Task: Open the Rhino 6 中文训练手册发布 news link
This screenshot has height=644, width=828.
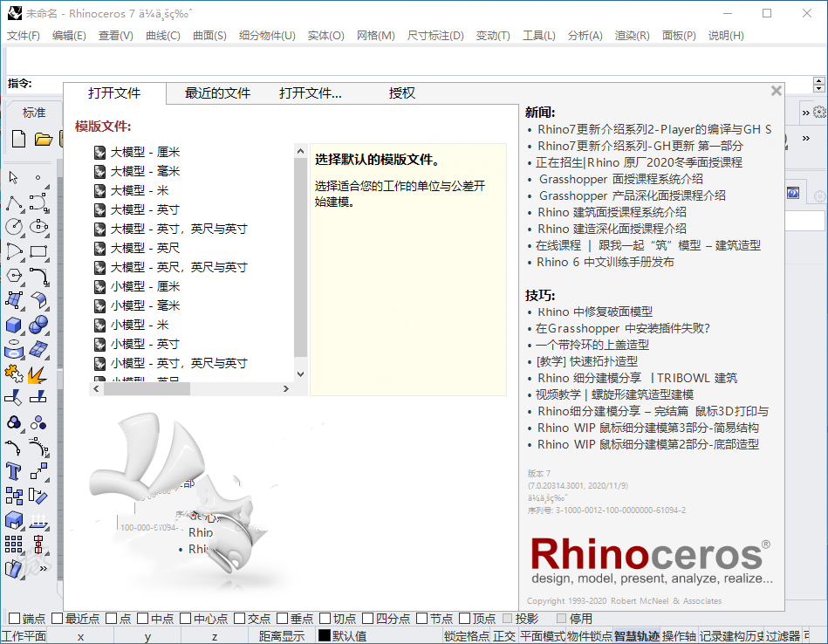Action: 606,262
